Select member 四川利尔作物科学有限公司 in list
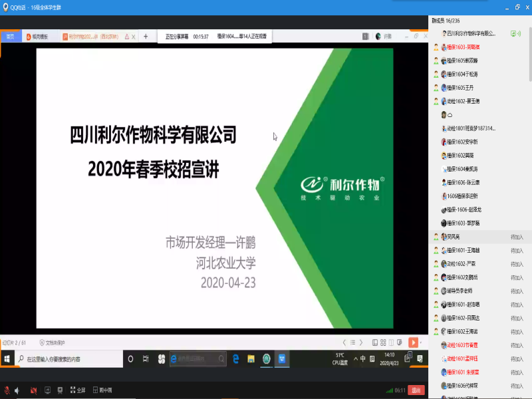This screenshot has height=399, width=532. pyautogui.click(x=479, y=33)
